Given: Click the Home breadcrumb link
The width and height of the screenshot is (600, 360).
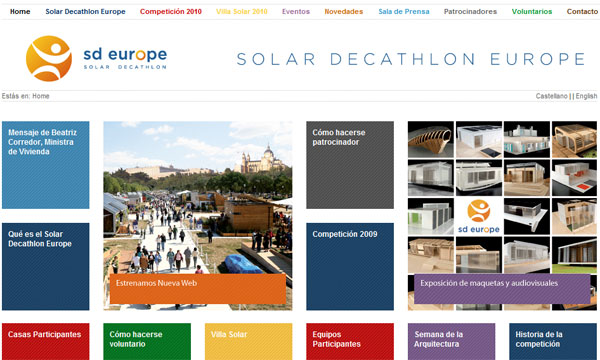Looking at the screenshot, I should (41, 96).
